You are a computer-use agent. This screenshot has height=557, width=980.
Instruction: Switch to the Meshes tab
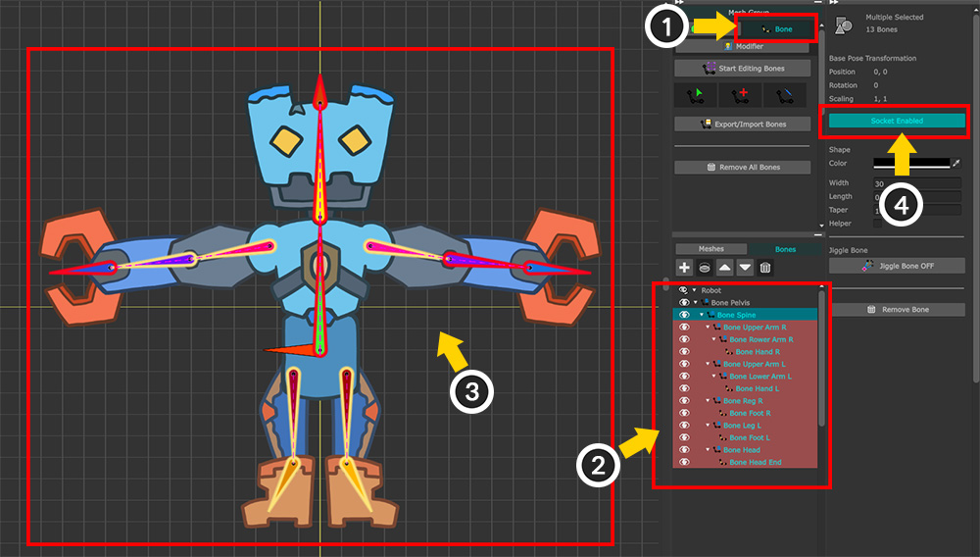[710, 249]
